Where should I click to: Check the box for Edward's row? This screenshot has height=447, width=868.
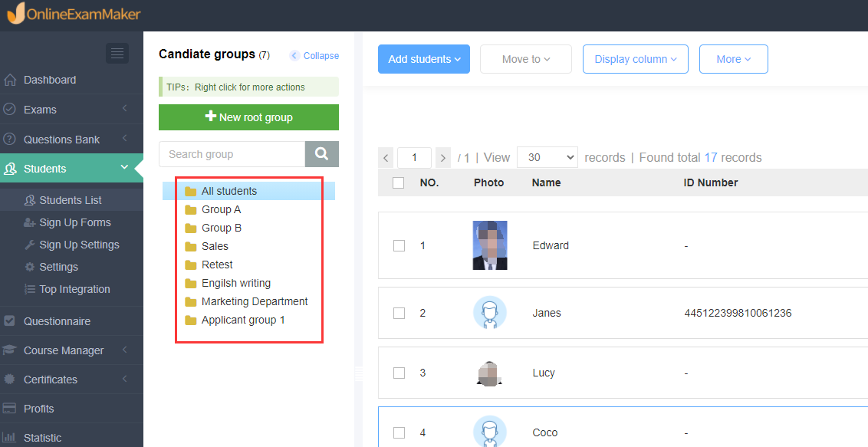click(x=399, y=245)
